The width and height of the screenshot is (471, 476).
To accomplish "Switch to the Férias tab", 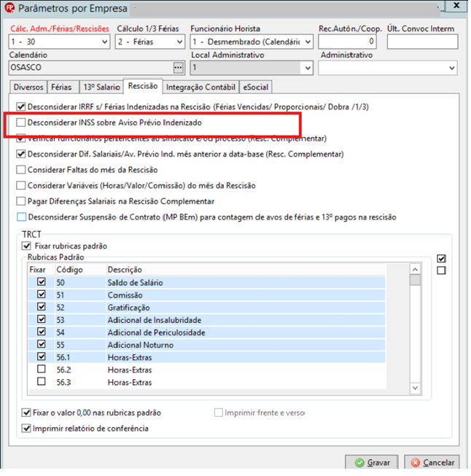I will point(62,87).
